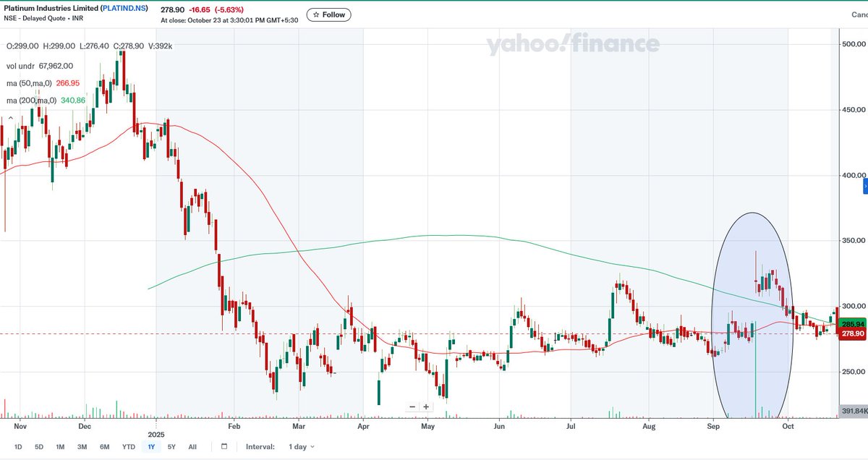Select the 5D time range
The width and height of the screenshot is (868, 460).
[x=39, y=447]
